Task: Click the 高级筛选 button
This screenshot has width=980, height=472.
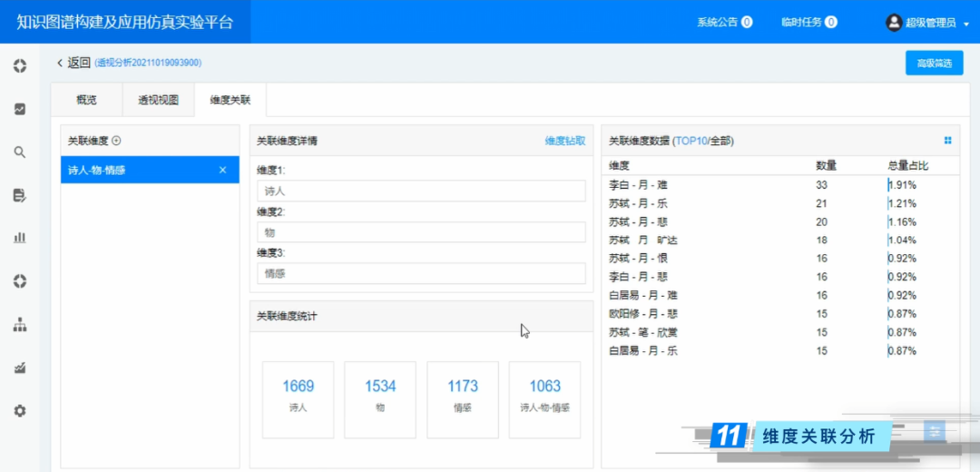Action: pos(935,64)
